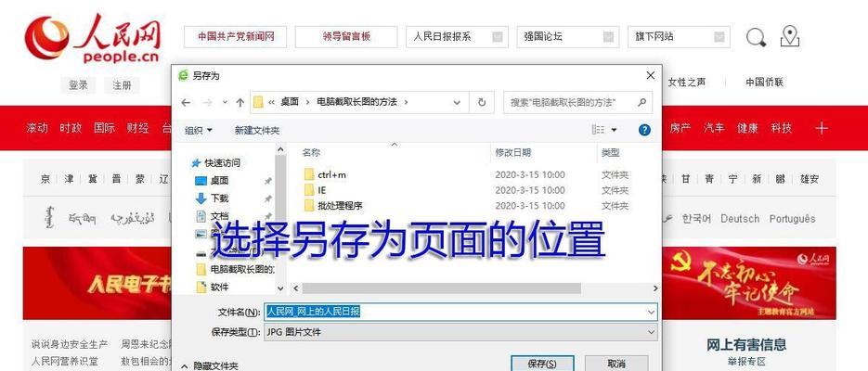This screenshot has width=868, height=371.
Task: Click the map pin icon on webpage
Action: pos(790,36)
